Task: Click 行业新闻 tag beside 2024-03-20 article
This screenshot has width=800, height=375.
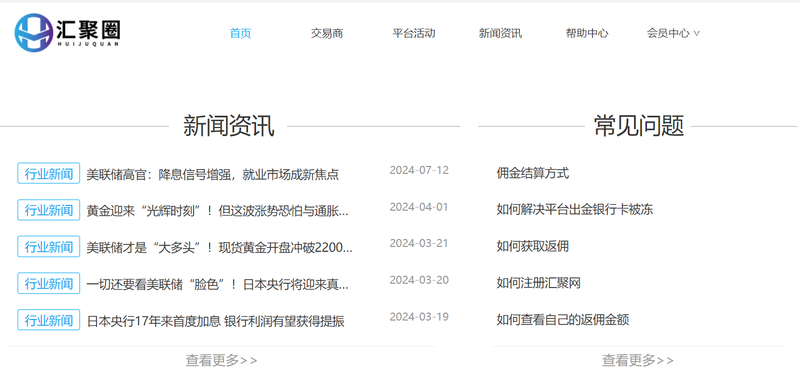Action: 48,284
